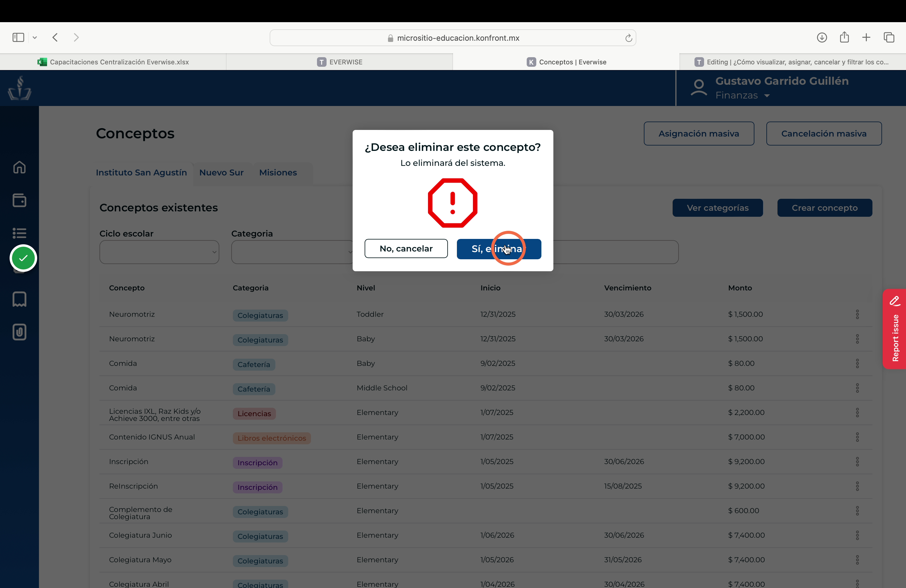Click the Asignación masiva button
The width and height of the screenshot is (906, 588).
pos(699,134)
